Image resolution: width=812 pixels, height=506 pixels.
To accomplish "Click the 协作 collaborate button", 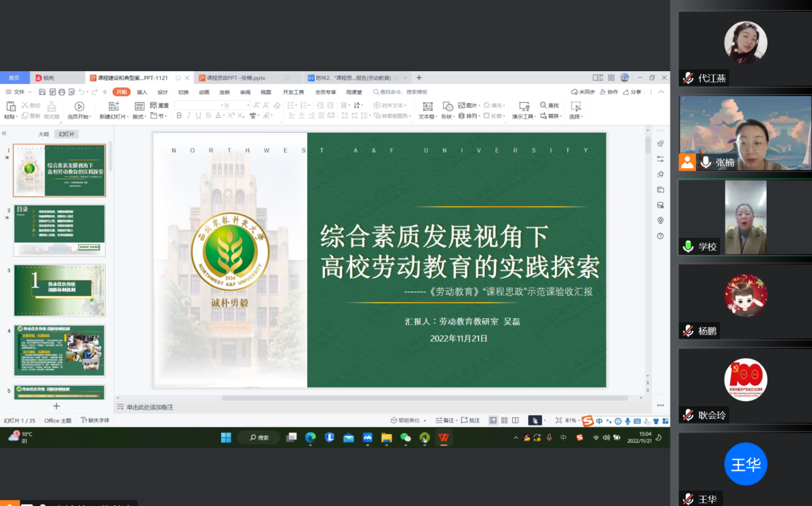I will (609, 92).
